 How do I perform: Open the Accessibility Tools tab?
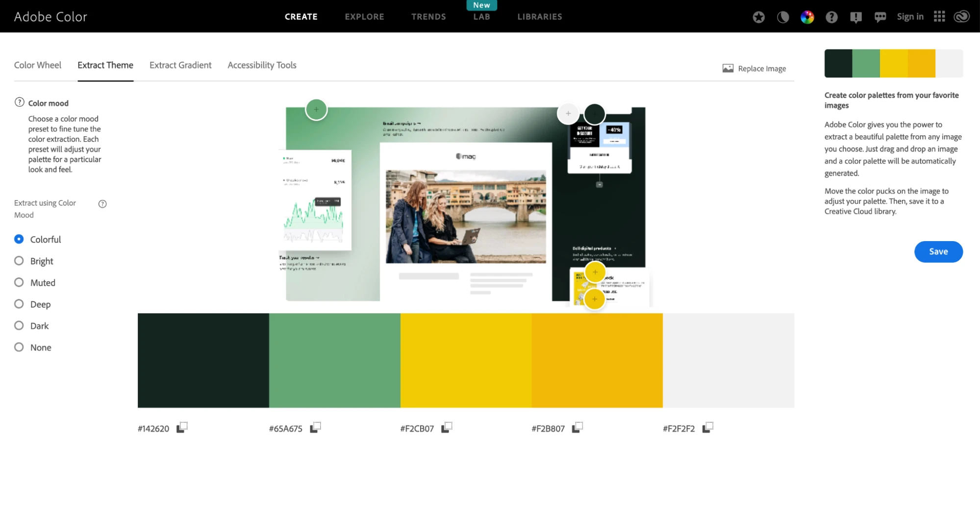click(x=262, y=65)
